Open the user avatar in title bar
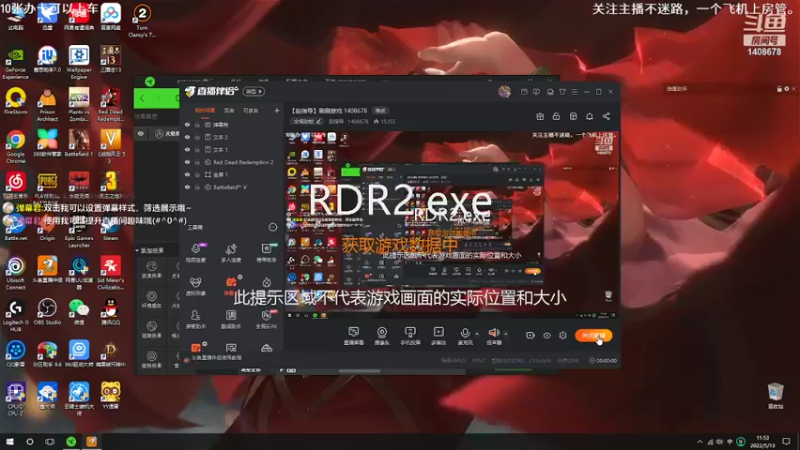The height and width of the screenshot is (450, 800). 504,91
